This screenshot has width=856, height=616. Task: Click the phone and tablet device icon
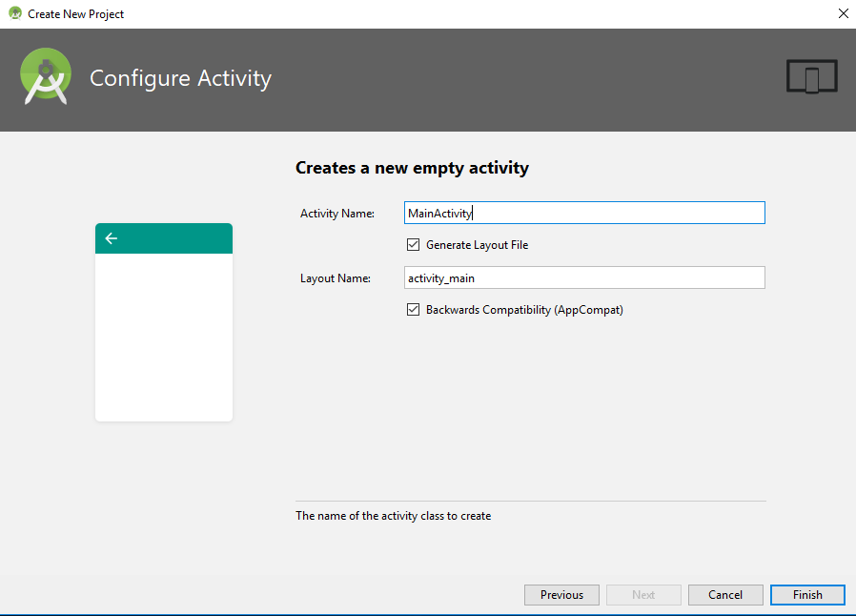click(x=811, y=76)
